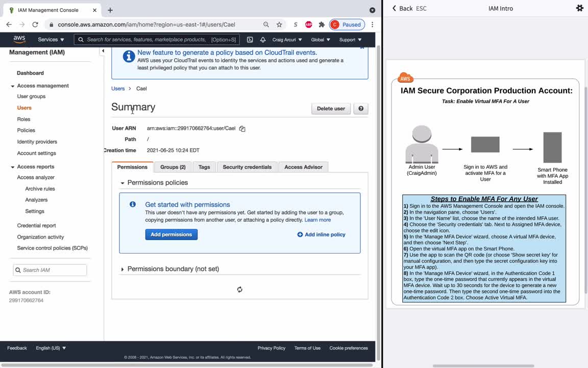Image resolution: width=588 pixels, height=368 pixels.
Task: Open the Services dropdown menu
Action: (51, 39)
